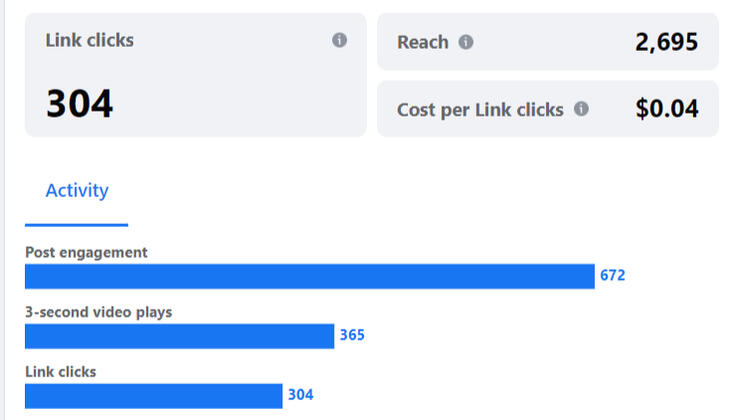Switch to the Activity tab
Image resolution: width=738 pixels, height=420 pixels.
tap(77, 190)
